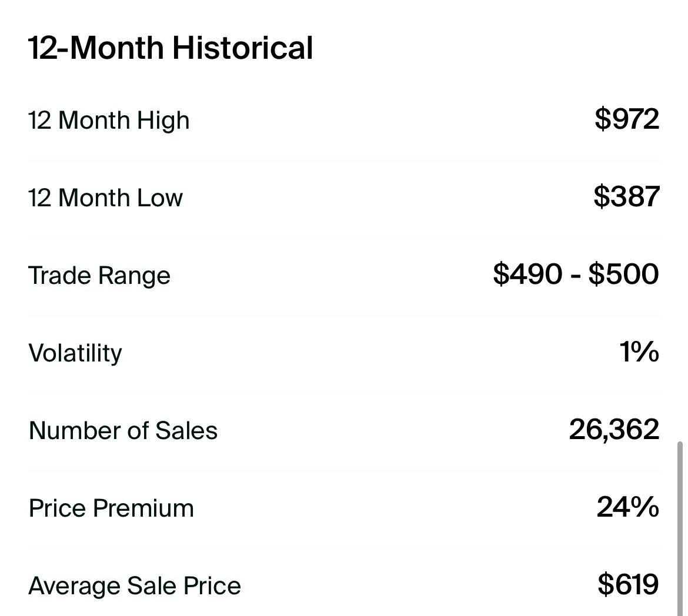Click the divider below Volatility row
The image size is (688, 616).
pos(343,393)
